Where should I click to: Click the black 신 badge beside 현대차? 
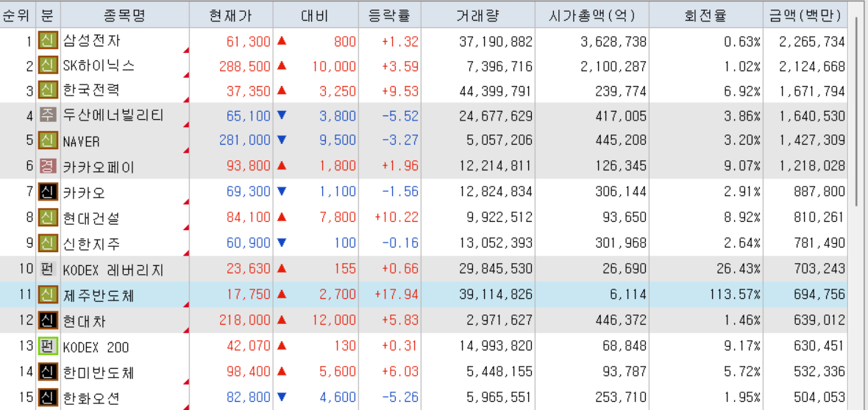coord(48,320)
